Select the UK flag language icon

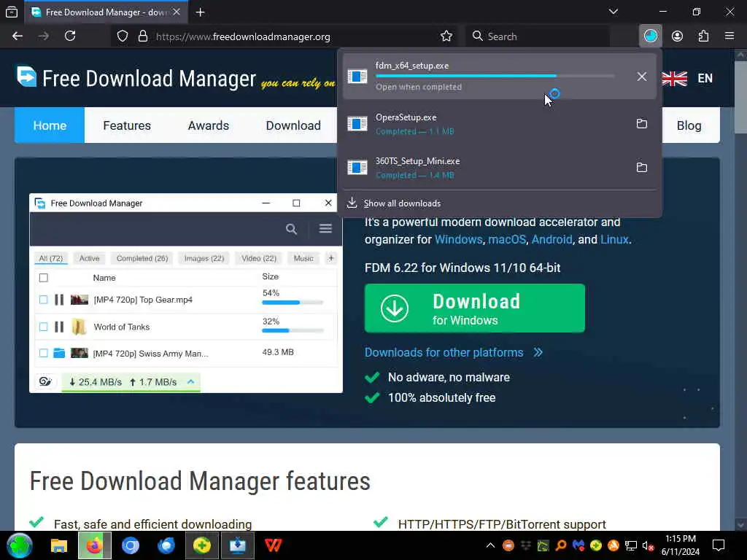pos(675,79)
